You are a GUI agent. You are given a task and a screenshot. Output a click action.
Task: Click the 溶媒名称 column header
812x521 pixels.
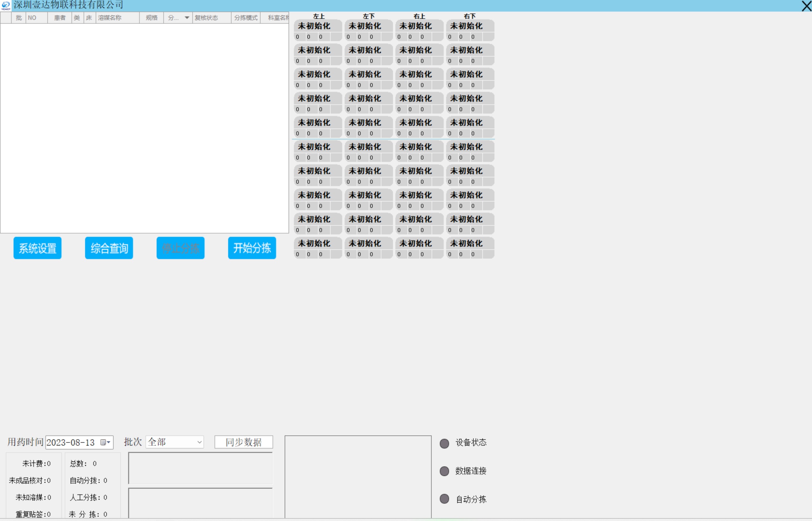point(117,18)
